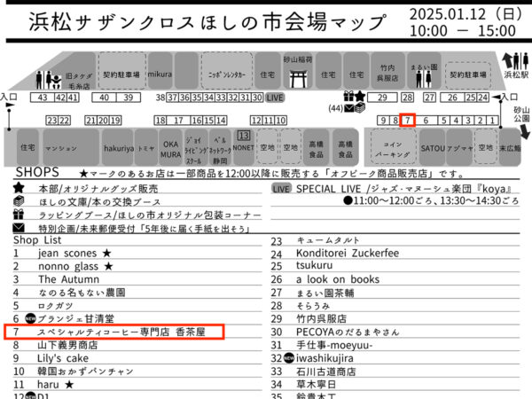Screen dimensions: 532x399
Task: Click the star icon on the map near booth 29
Action: [360, 97]
